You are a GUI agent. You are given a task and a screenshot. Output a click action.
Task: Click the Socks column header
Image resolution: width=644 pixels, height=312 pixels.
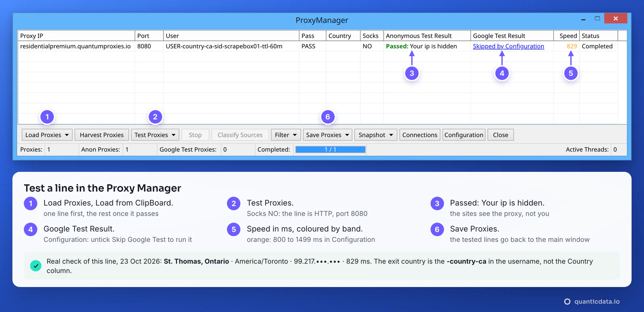pos(372,35)
